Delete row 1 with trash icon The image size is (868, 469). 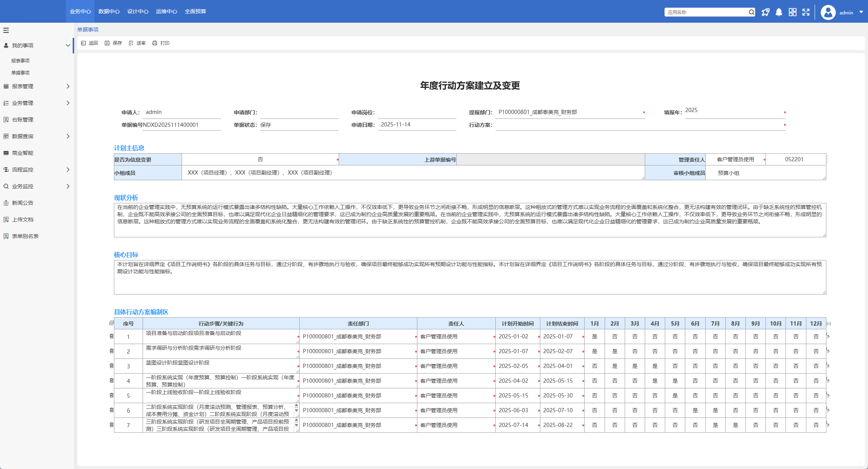(x=111, y=336)
